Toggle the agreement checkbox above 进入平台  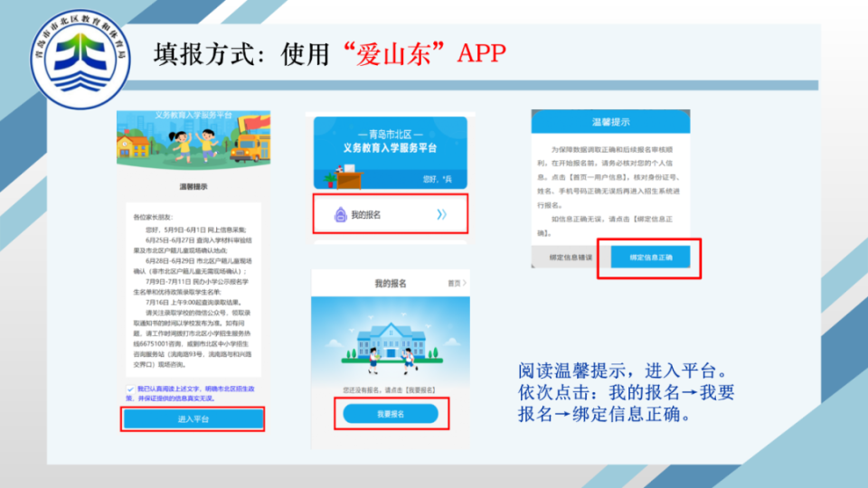pos(130,389)
